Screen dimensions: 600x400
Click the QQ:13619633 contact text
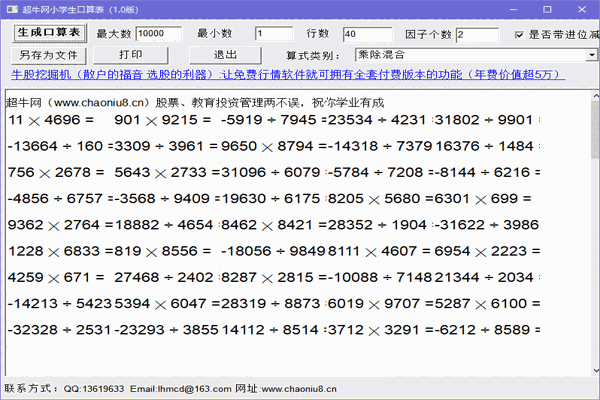coord(94,389)
